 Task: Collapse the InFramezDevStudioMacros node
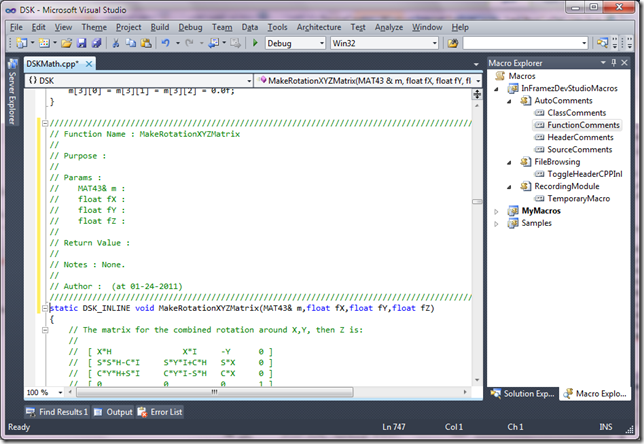[496, 89]
